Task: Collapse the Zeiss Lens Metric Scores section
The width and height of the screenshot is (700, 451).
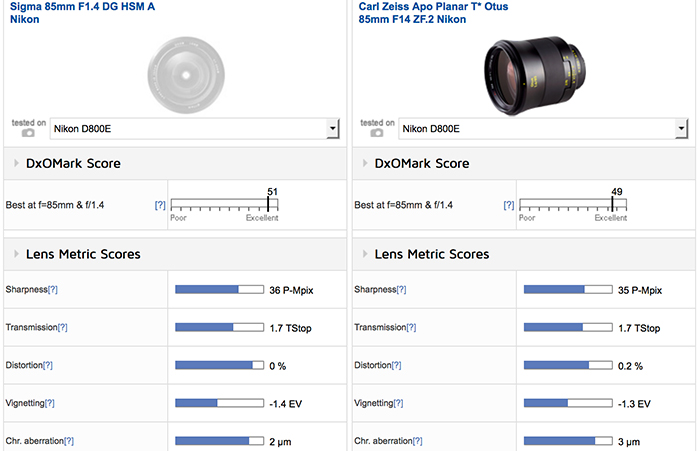Action: pos(365,254)
